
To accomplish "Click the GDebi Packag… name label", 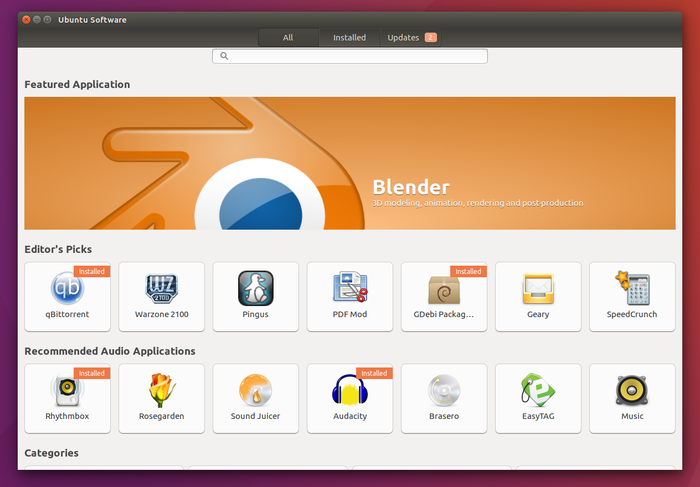I will click(x=444, y=314).
